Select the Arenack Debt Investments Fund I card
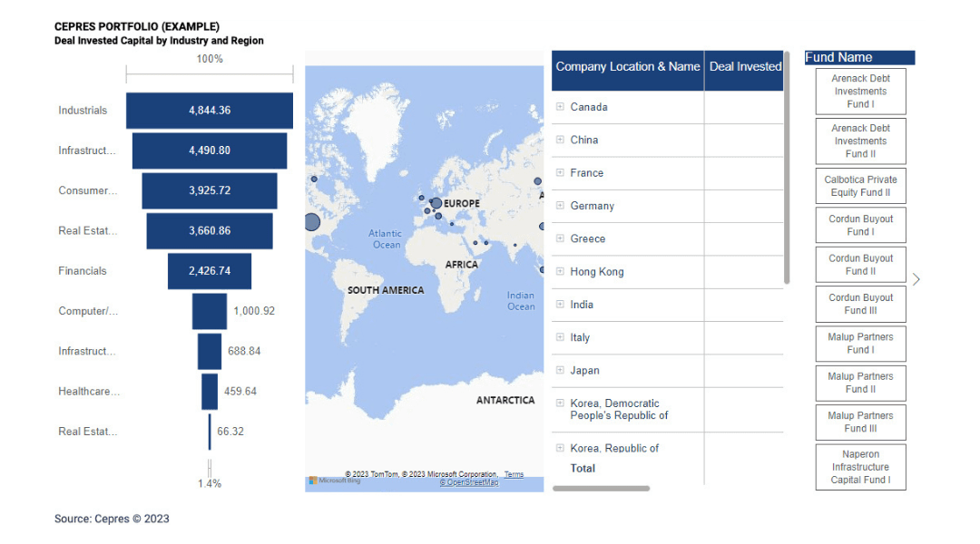 coord(860,91)
